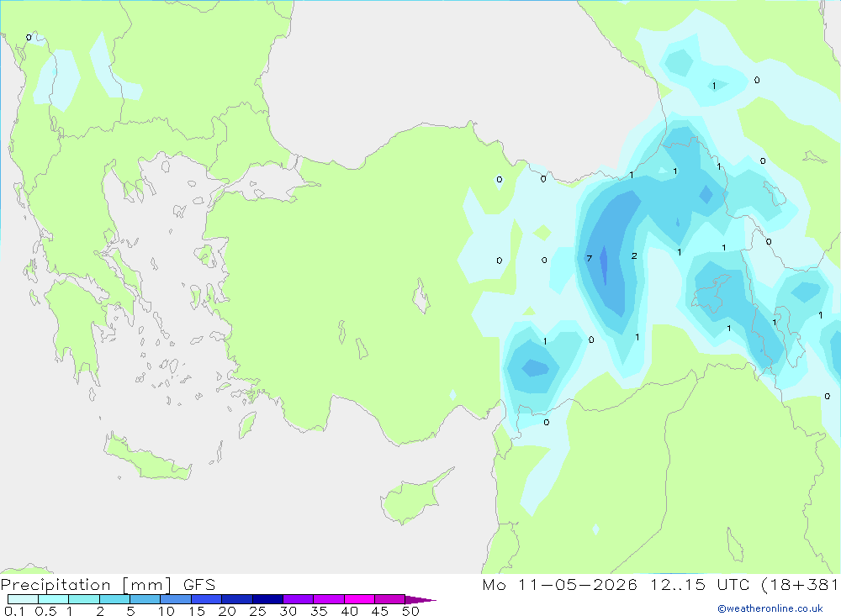Click the 5–10 mm legend color swatch

point(145,599)
